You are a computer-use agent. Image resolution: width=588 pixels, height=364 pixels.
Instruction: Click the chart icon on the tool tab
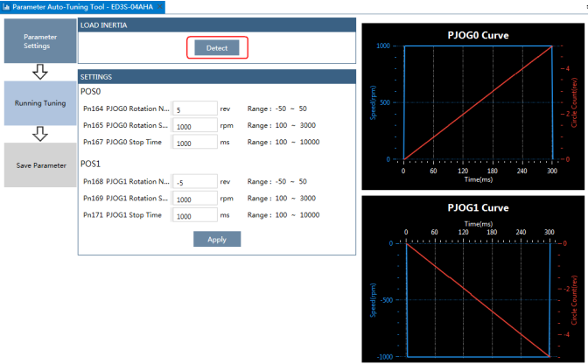click(x=5, y=7)
